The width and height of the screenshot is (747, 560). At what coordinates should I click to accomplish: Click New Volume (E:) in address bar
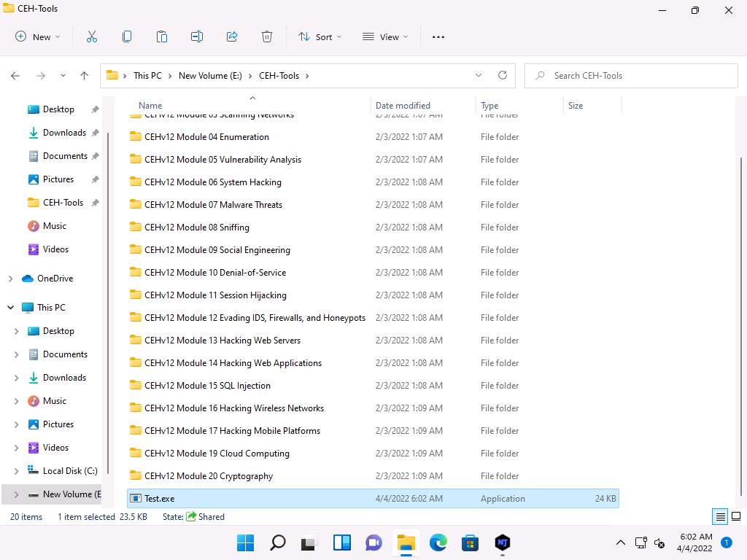[x=210, y=76]
